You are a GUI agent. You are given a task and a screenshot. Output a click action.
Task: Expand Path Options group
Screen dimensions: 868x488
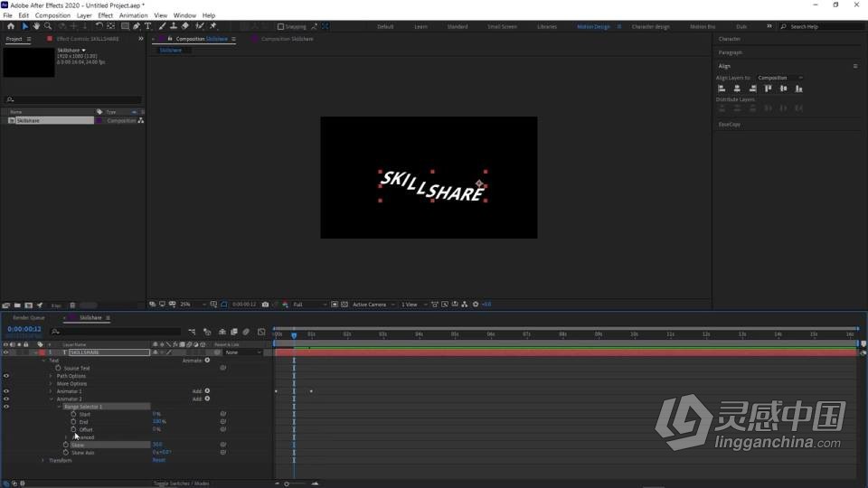pyautogui.click(x=51, y=376)
